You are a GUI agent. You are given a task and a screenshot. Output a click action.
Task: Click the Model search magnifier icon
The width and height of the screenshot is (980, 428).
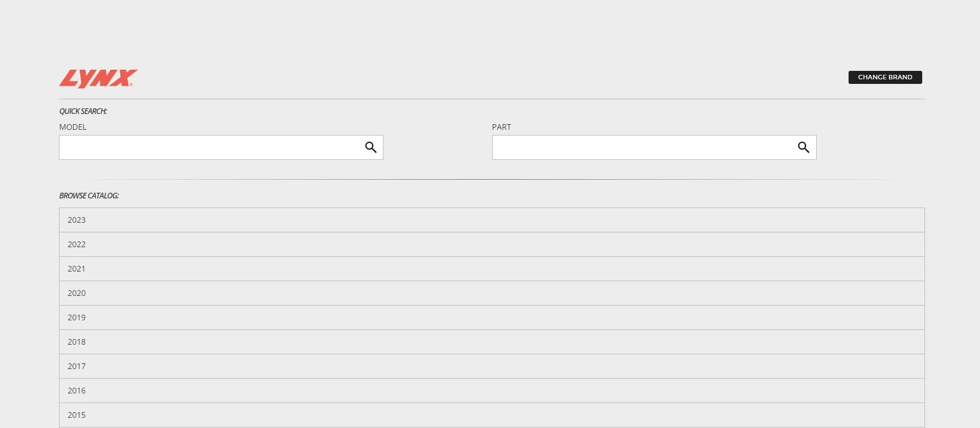370,147
